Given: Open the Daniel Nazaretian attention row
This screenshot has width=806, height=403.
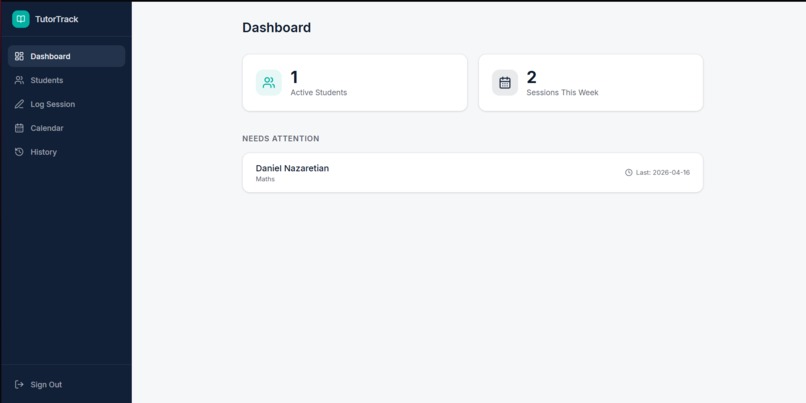Looking at the screenshot, I should pyautogui.click(x=472, y=173).
